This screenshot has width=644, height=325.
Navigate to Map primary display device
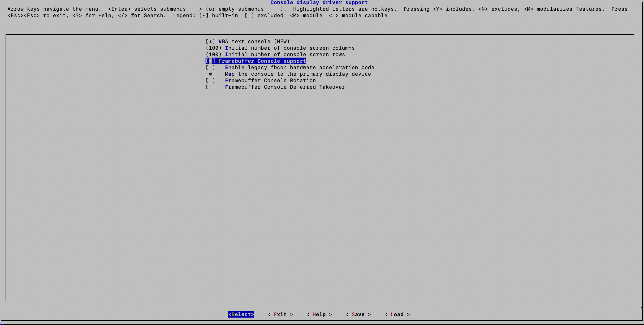point(298,74)
